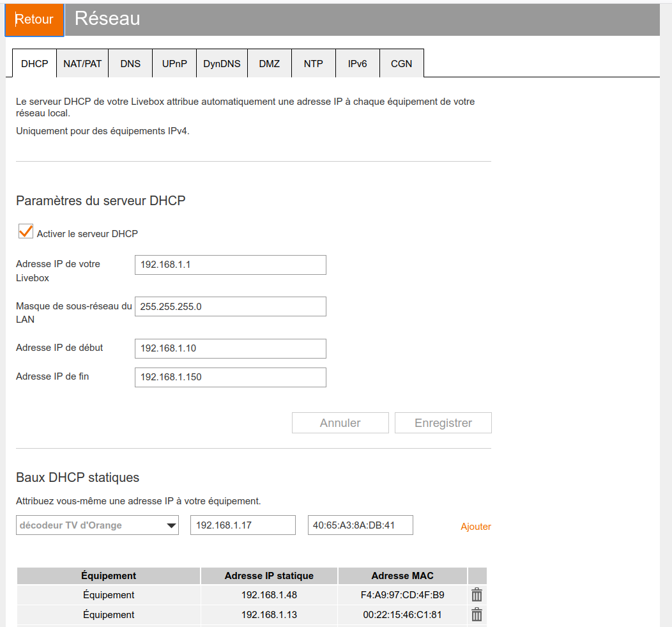Image resolution: width=672 pixels, height=627 pixels.
Task: Delete the static lease for 192.168.1.13
Action: (477, 615)
